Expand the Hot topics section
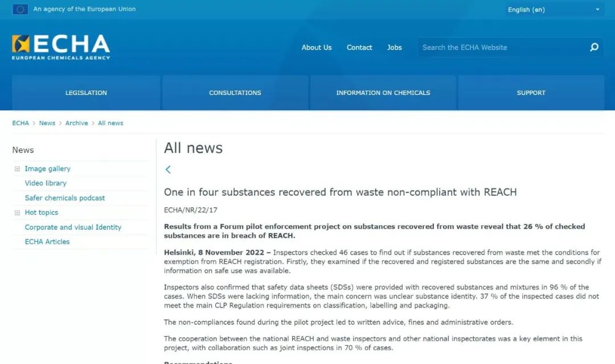Viewport: 615px width, 364px height. [x=17, y=213]
